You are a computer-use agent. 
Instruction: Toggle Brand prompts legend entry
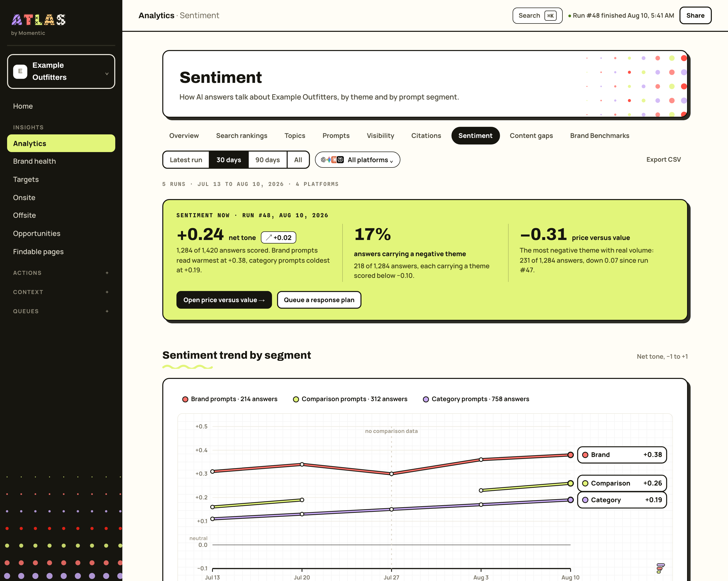point(230,399)
